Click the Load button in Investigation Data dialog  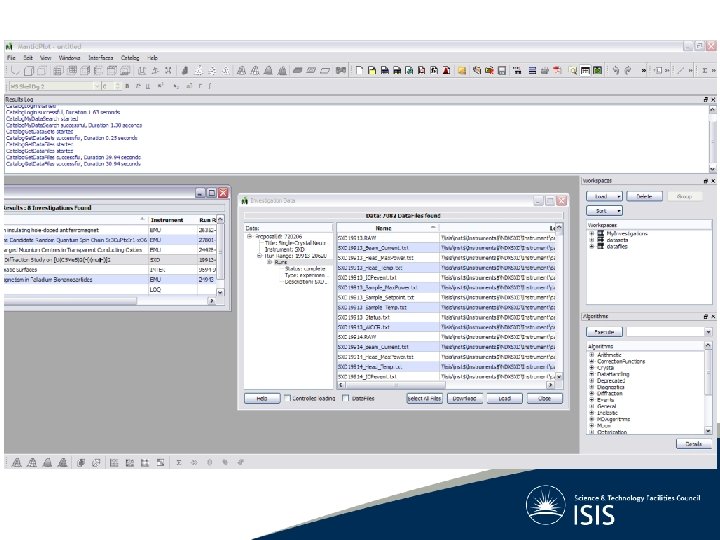click(x=504, y=398)
